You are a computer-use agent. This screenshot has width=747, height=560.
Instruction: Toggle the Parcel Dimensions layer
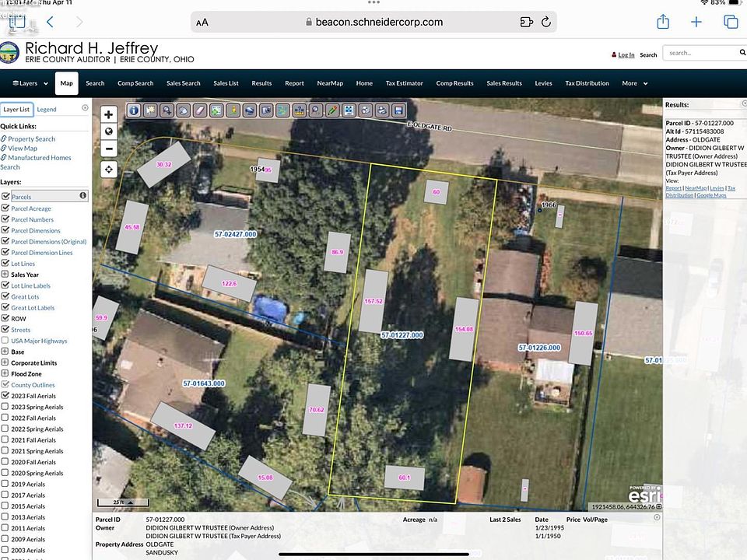[5, 230]
